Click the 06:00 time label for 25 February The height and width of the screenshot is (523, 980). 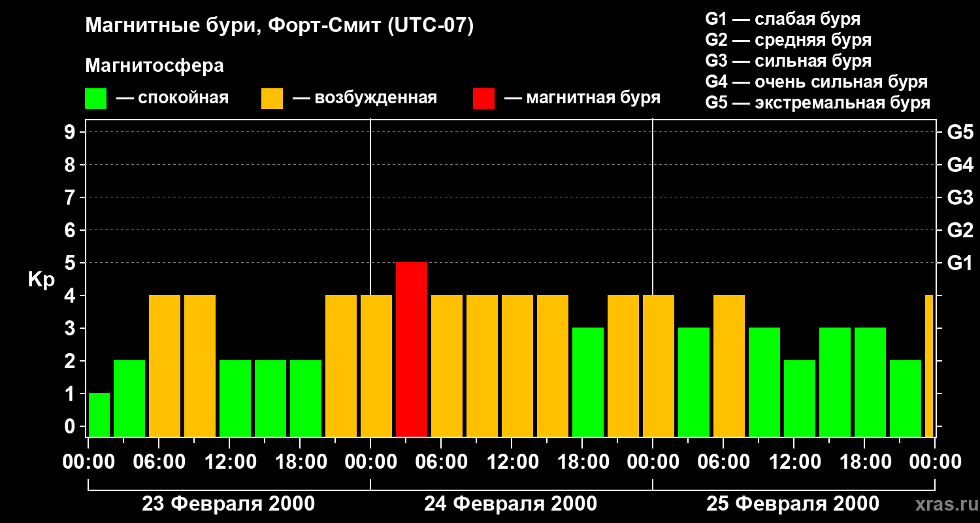click(724, 462)
